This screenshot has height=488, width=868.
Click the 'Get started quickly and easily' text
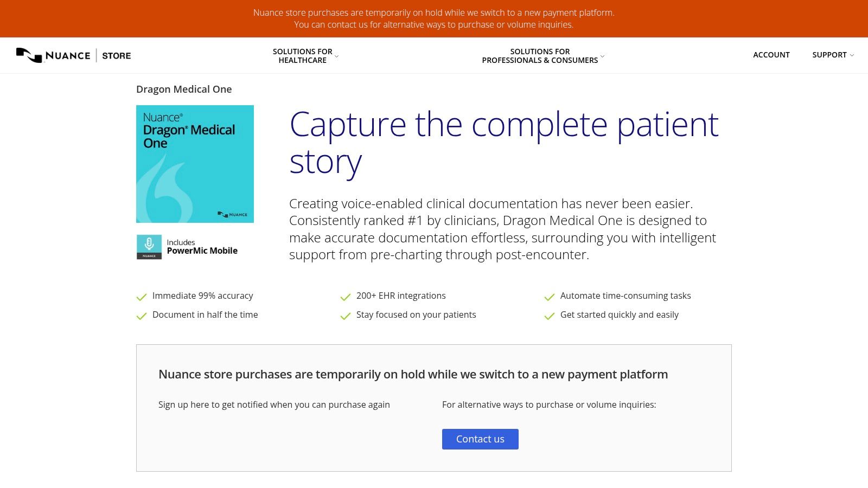[x=620, y=314]
